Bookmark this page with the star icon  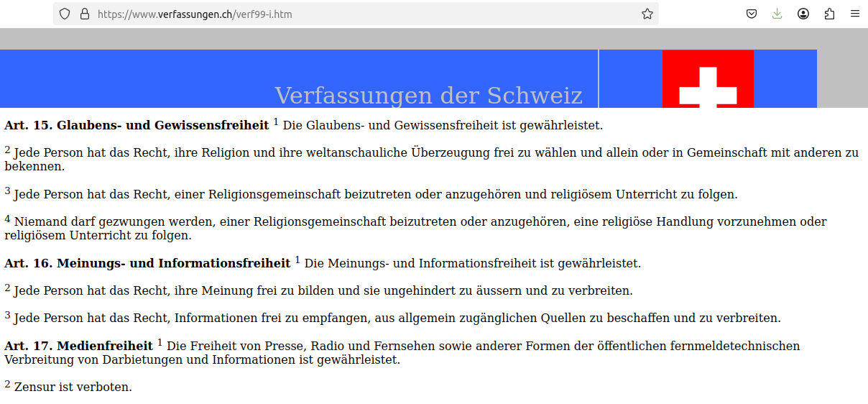tap(647, 14)
